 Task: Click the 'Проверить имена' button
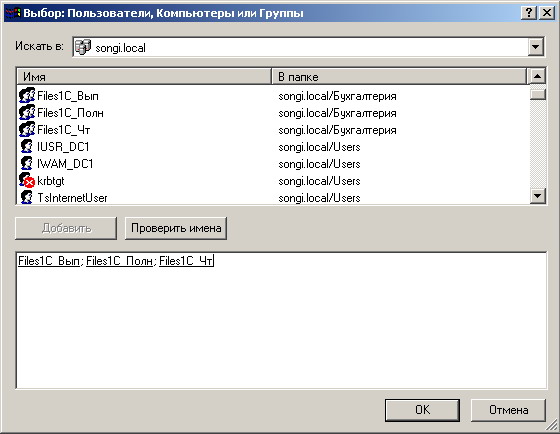(x=176, y=228)
